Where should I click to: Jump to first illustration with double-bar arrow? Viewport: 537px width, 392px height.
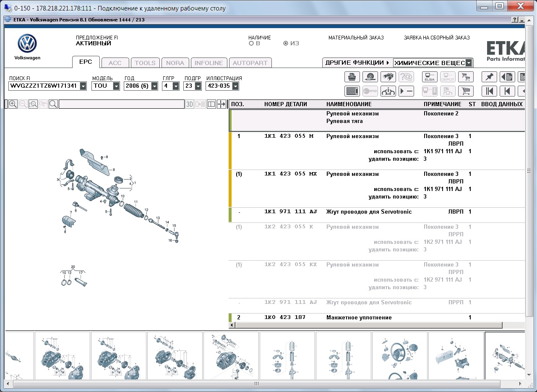coord(489,91)
